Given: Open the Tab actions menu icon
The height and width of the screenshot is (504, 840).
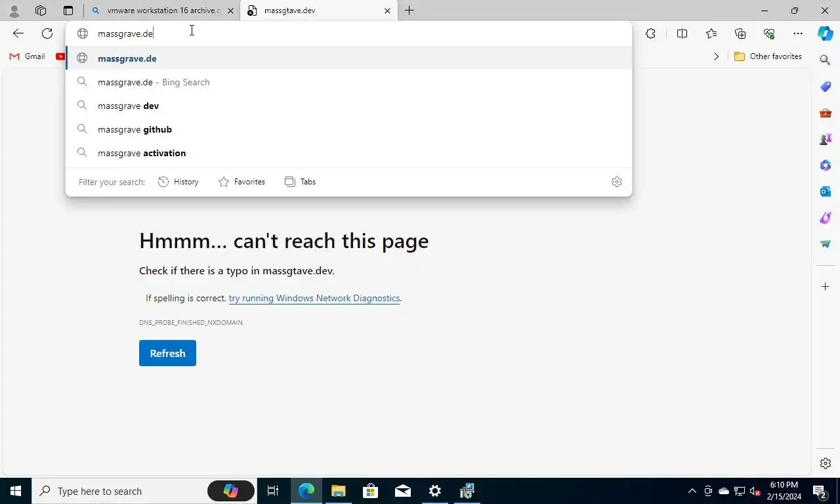Looking at the screenshot, I should pyautogui.click(x=68, y=10).
